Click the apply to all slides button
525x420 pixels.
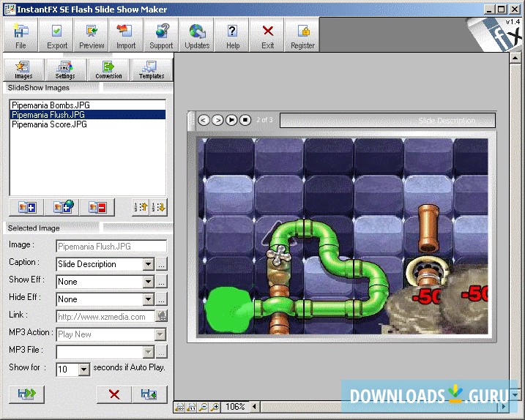27,394
